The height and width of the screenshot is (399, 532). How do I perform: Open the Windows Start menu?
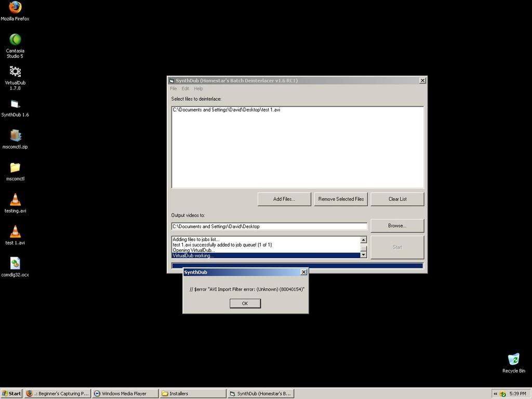pos(11,394)
